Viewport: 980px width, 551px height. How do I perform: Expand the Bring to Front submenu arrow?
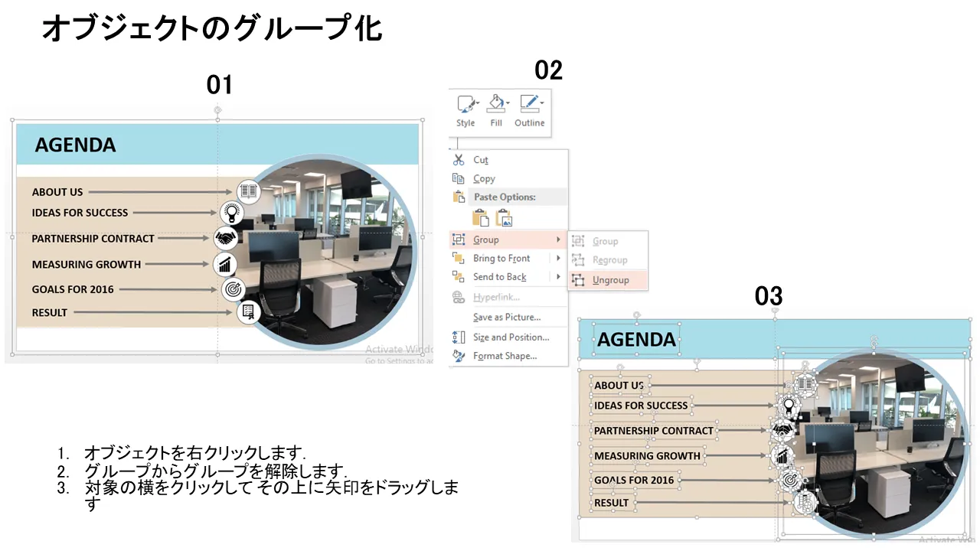click(x=558, y=259)
